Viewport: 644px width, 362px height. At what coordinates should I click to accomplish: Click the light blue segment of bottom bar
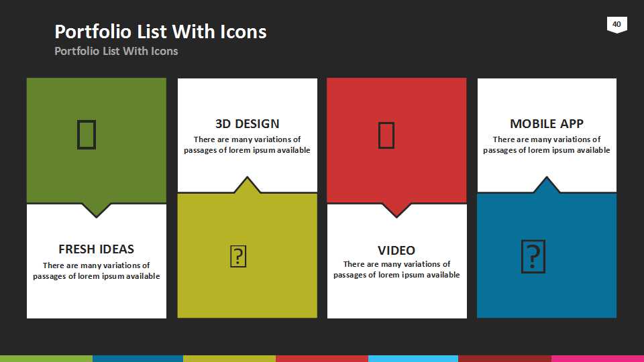413,358
